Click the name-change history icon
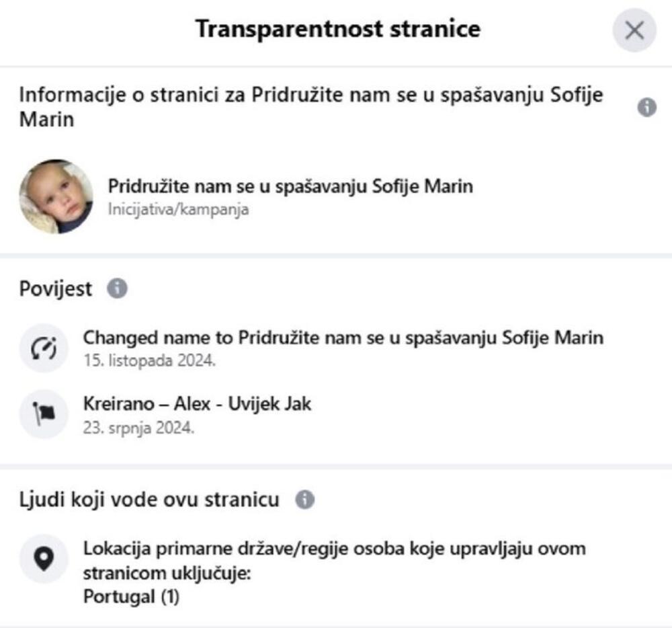This screenshot has height=628, width=672. tap(44, 347)
